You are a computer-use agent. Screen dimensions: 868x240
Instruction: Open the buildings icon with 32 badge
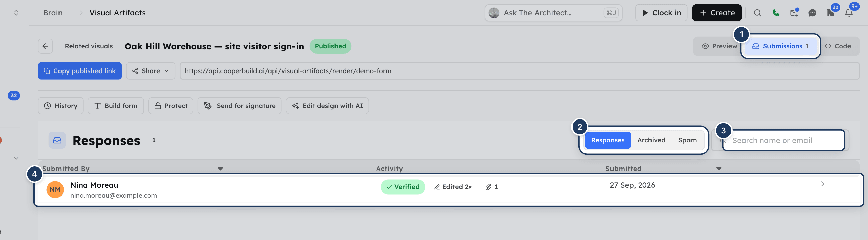point(831,13)
